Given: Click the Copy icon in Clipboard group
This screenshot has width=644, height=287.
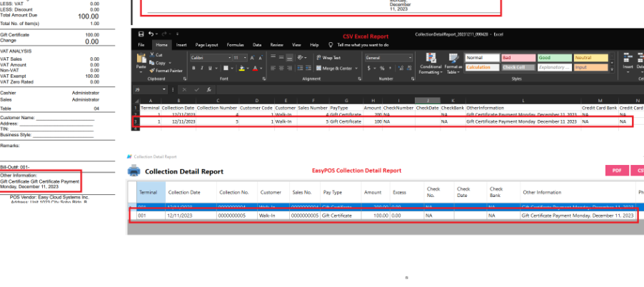Looking at the screenshot, I should tap(152, 63).
